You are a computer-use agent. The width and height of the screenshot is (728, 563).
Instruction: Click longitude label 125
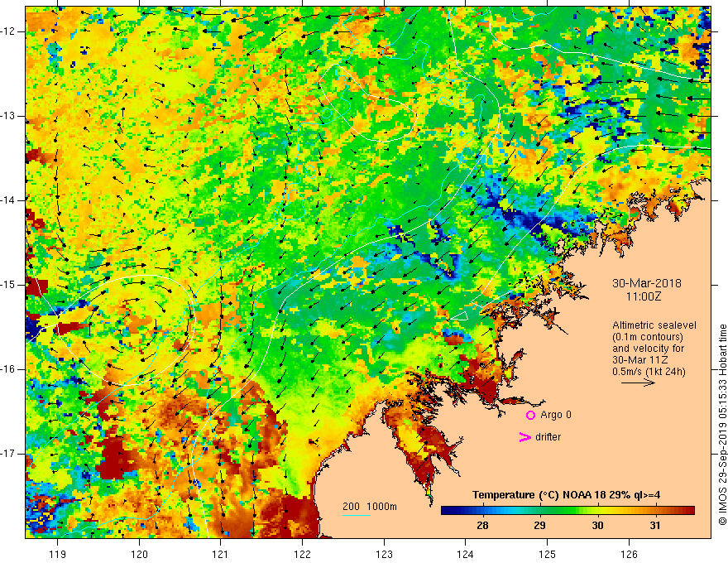coord(548,554)
